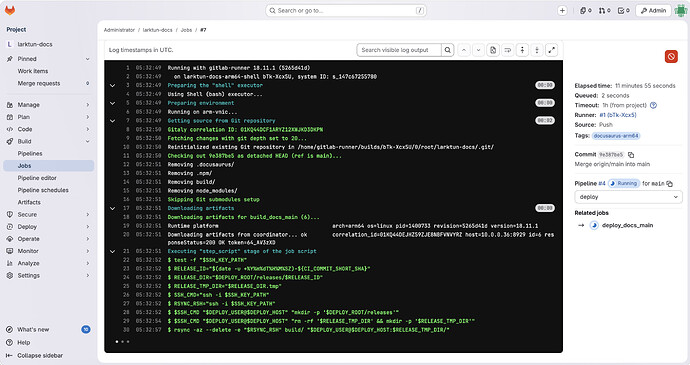Viewport: 690px width, 365px height.
Task: Open the deploy_docs_main related job
Action: point(627,225)
